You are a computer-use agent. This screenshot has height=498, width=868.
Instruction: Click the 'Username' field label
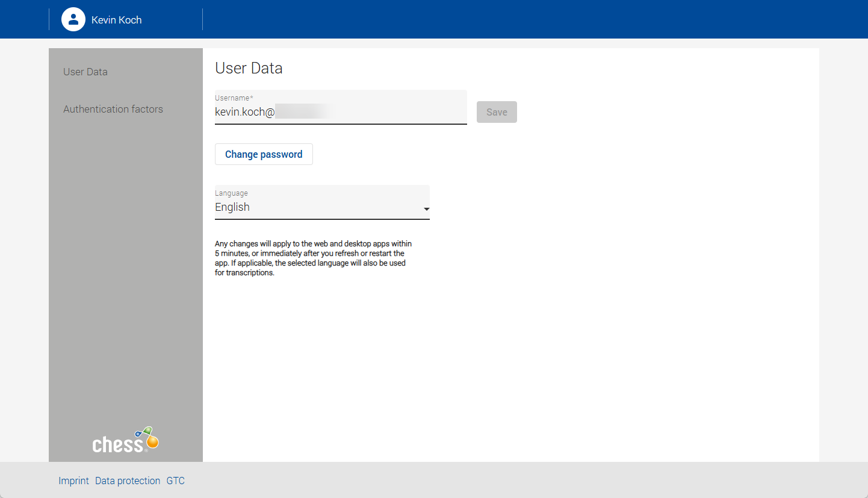(233, 98)
